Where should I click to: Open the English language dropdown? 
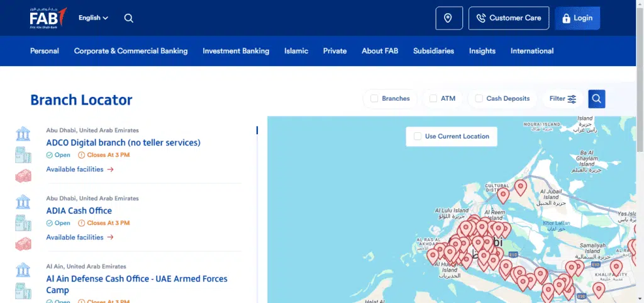(x=93, y=18)
